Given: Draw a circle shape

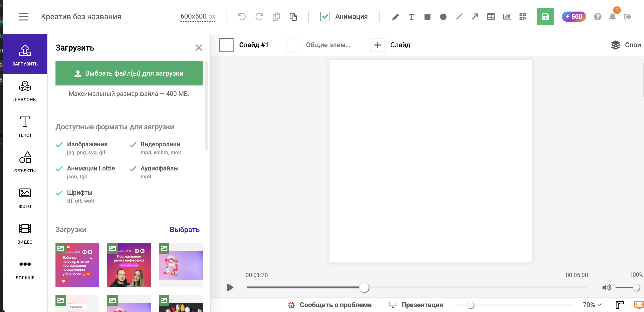Looking at the screenshot, I should coord(443,17).
